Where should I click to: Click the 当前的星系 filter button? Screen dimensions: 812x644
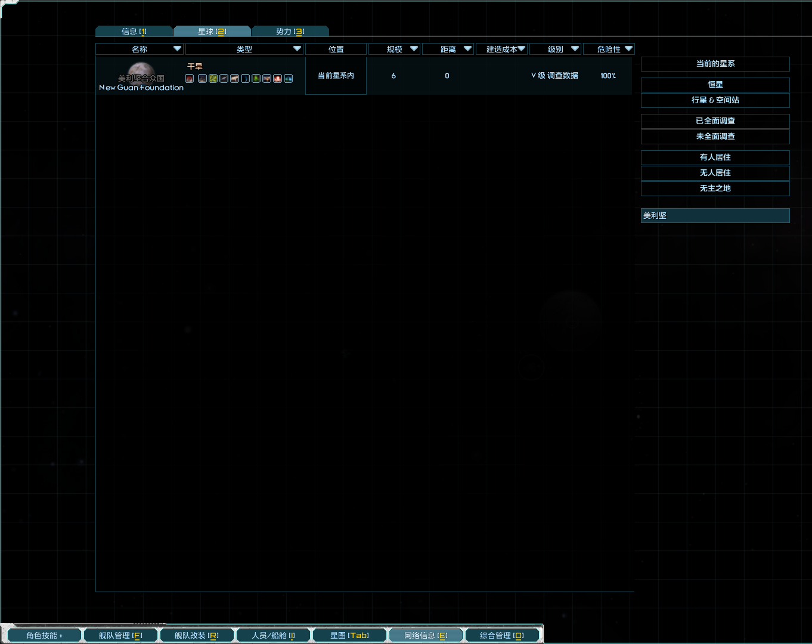(x=715, y=64)
